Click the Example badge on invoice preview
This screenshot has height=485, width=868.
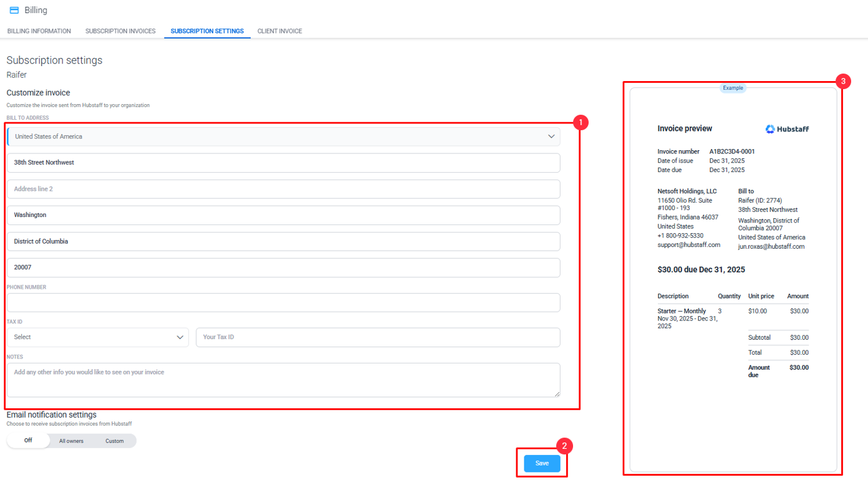(733, 88)
